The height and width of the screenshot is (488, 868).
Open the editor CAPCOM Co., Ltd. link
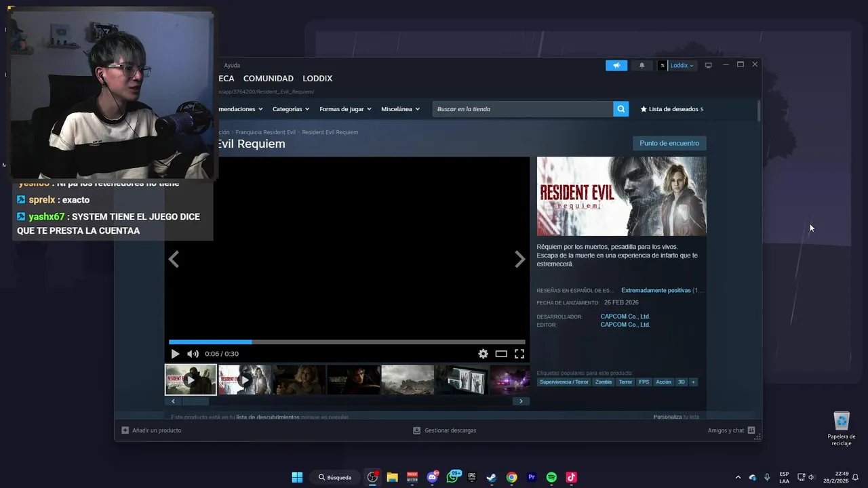tap(625, 325)
